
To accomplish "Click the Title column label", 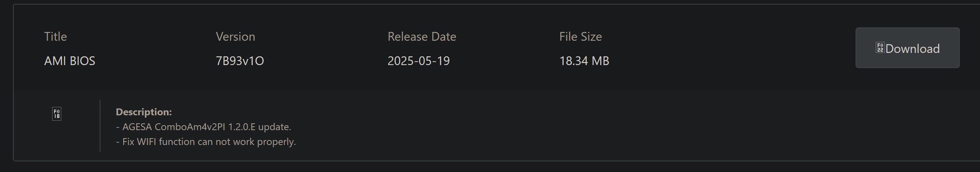I will point(56,37).
